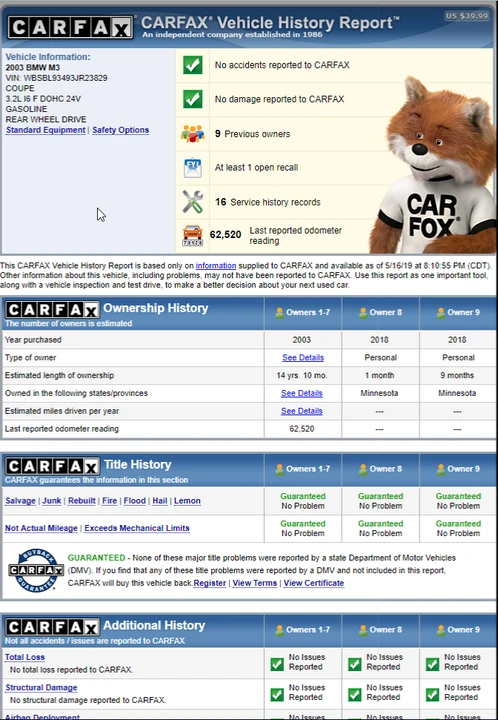Viewport: 498px width, 720px height.
Task: Click the green checkmark beside No damage reported
Action: pos(192,99)
